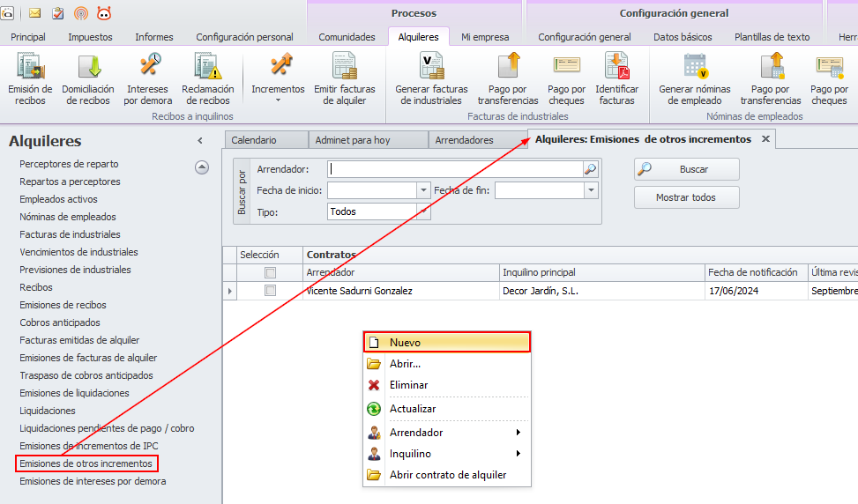Click the orange broadcast signal quick-access icon
The width and height of the screenshot is (858, 504).
click(x=81, y=13)
